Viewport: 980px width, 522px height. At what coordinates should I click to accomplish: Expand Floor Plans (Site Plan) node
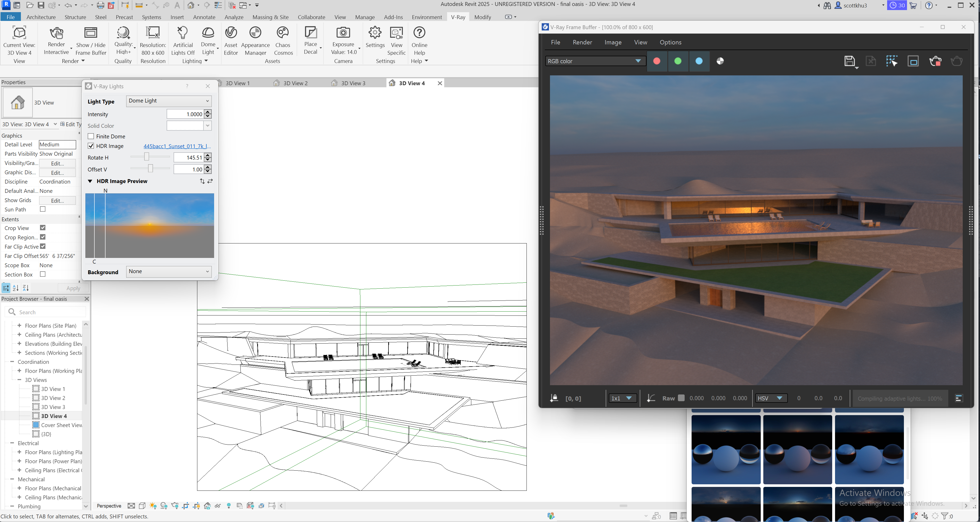pos(19,326)
